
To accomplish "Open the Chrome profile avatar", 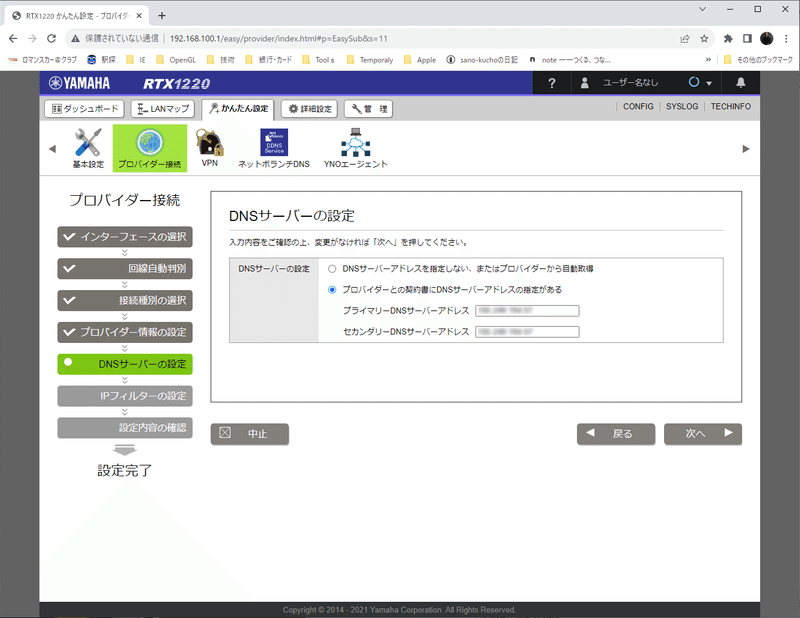I will click(766, 39).
